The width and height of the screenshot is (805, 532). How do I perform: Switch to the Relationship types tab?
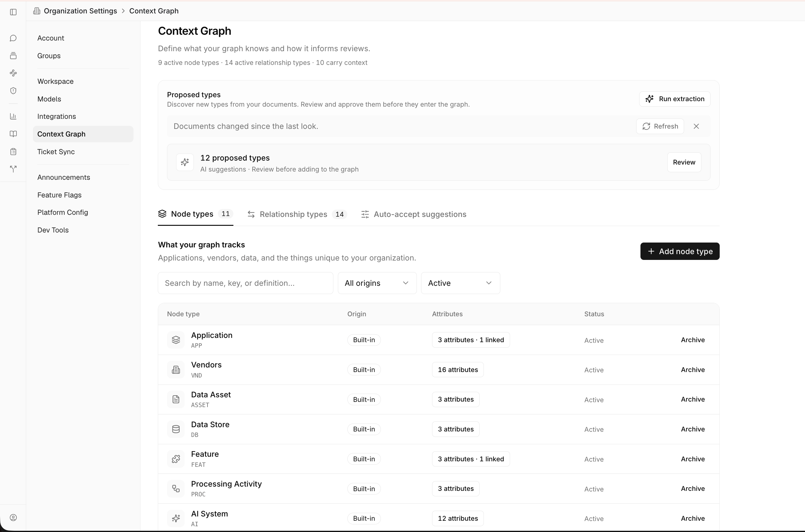pos(297,214)
